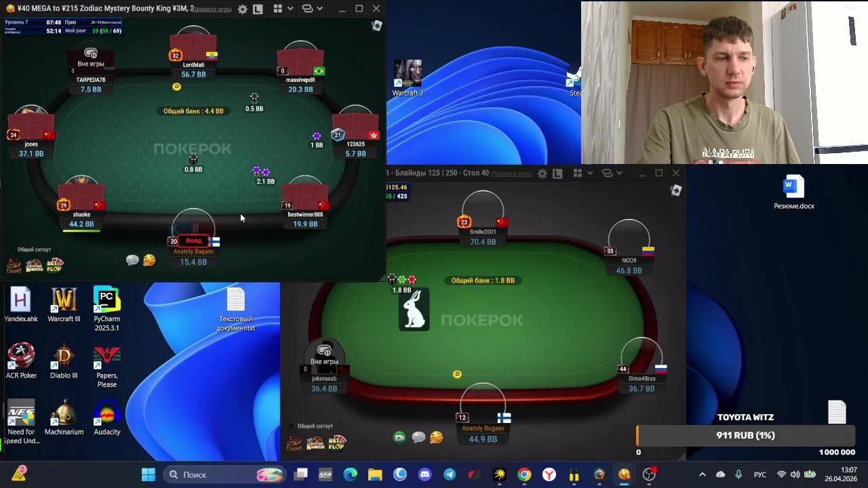Open ACR Poker desktop shortcut
Viewport: 868px width, 488px height.
[21, 361]
